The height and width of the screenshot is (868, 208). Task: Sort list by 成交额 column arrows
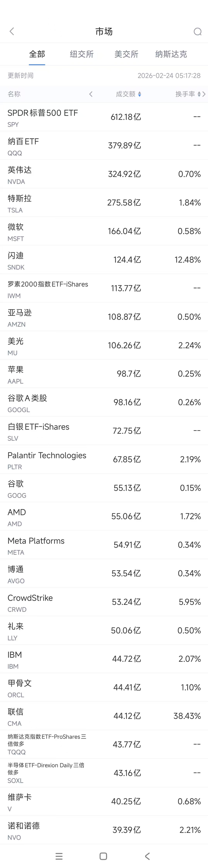(x=139, y=94)
